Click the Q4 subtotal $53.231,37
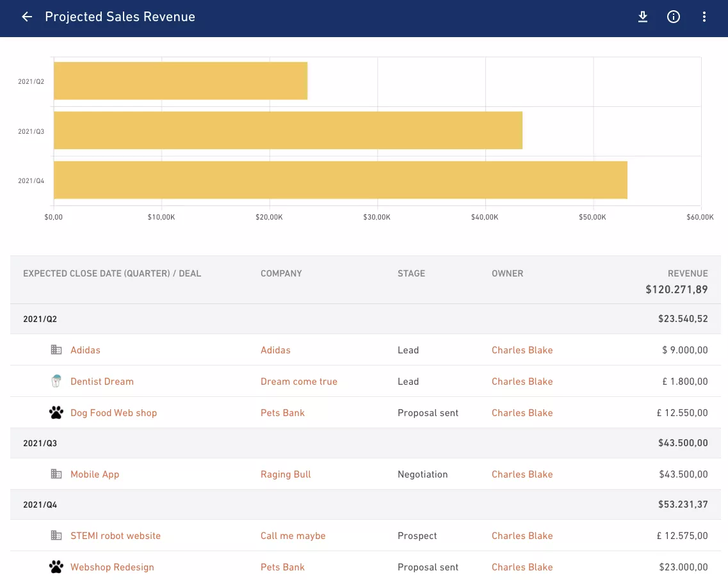 pos(683,504)
